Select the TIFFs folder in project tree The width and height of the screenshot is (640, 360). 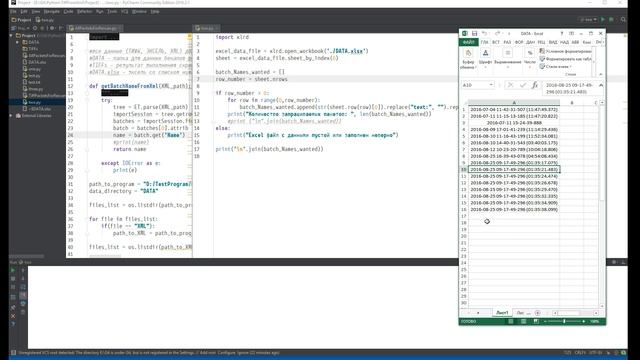pos(33,49)
